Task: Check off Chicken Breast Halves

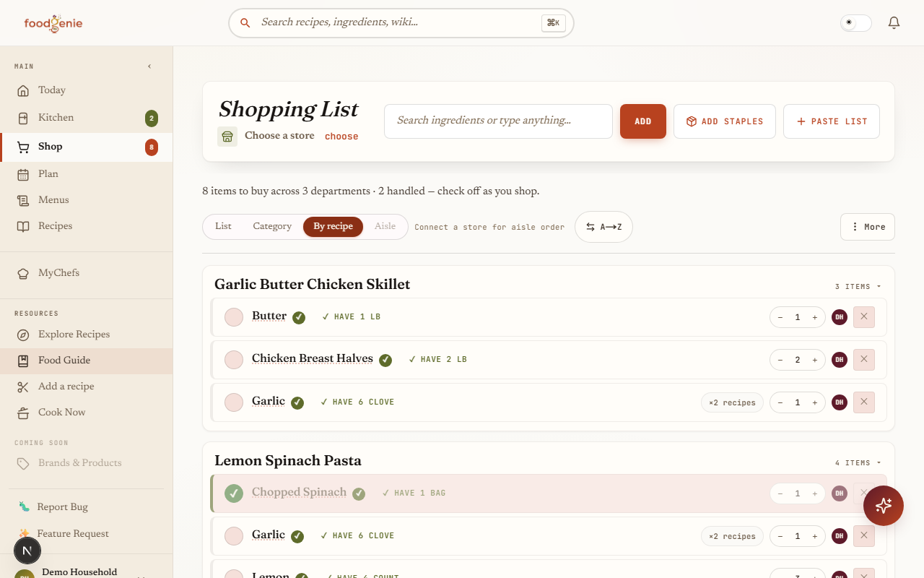Action: pos(234,360)
